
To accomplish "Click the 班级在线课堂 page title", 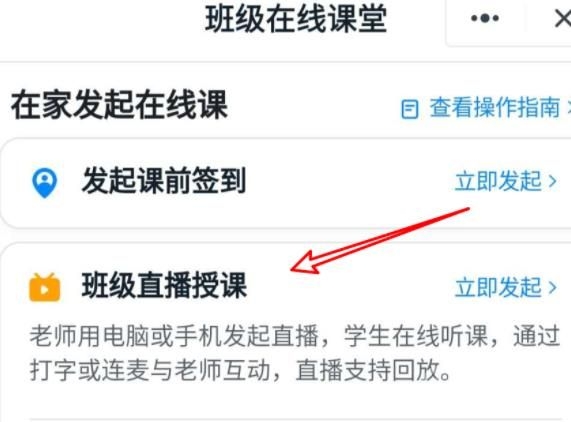I will pyautogui.click(x=296, y=19).
